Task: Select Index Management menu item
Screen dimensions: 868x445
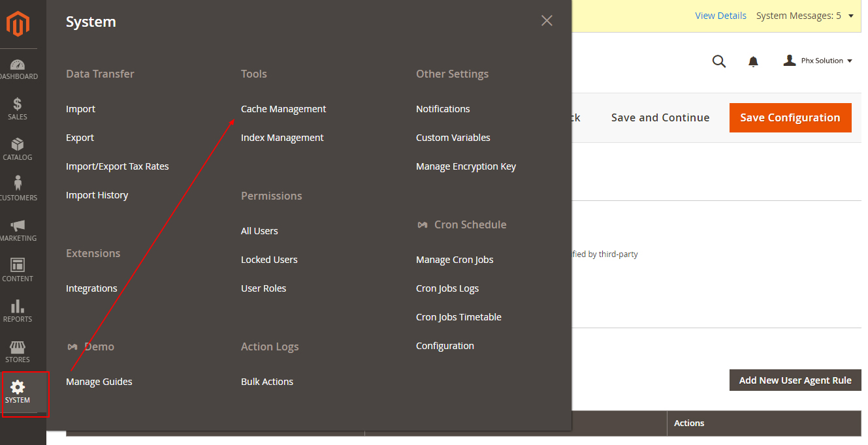Action: [282, 138]
